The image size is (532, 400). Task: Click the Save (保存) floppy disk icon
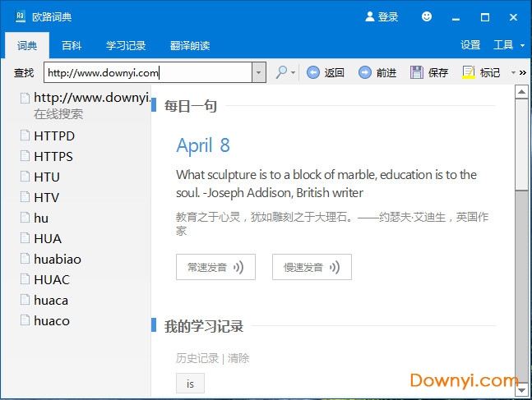[x=417, y=72]
